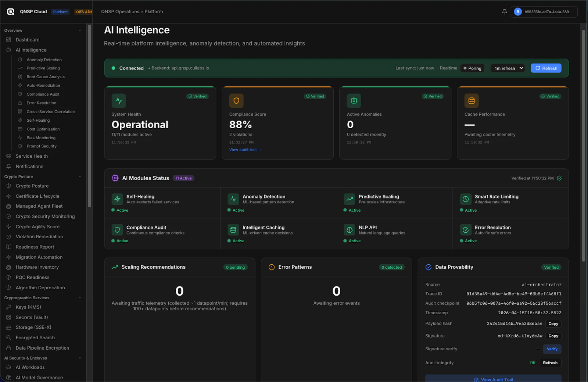Select the Predictive Scaling trend icon
The width and height of the screenshot is (588, 382).
click(349, 199)
